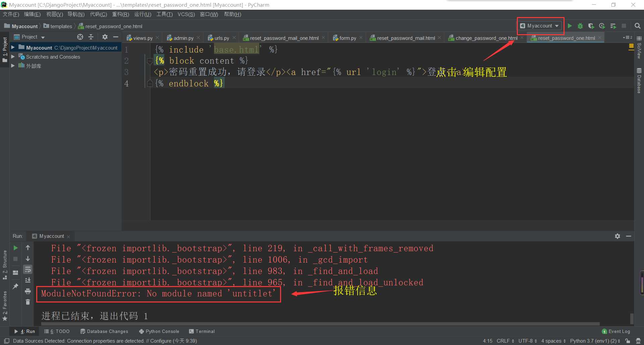
Task: Hide the Run panel with minus icon
Action: 629,236
